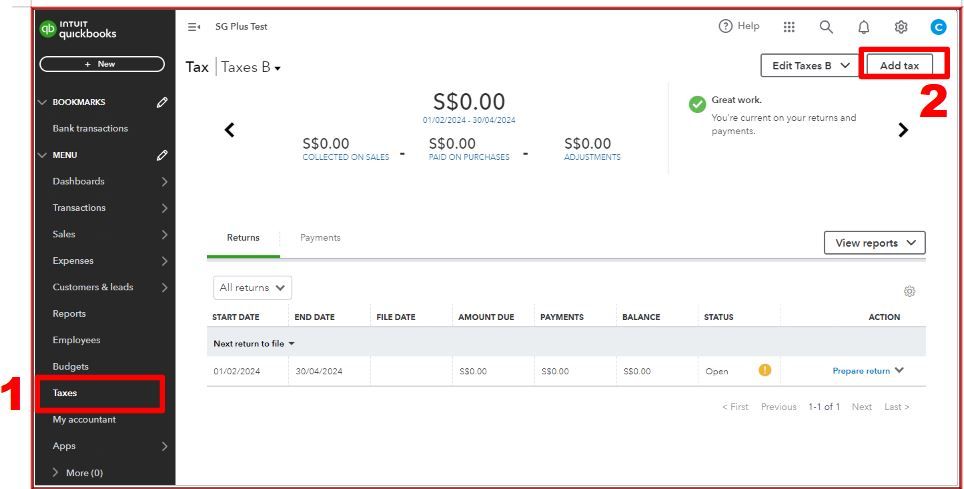Click the COLLECTED ON SALES link
This screenshot has width=964, height=489.
tap(346, 157)
